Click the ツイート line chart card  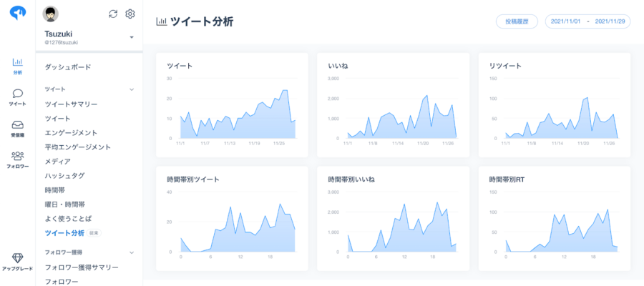point(232,105)
